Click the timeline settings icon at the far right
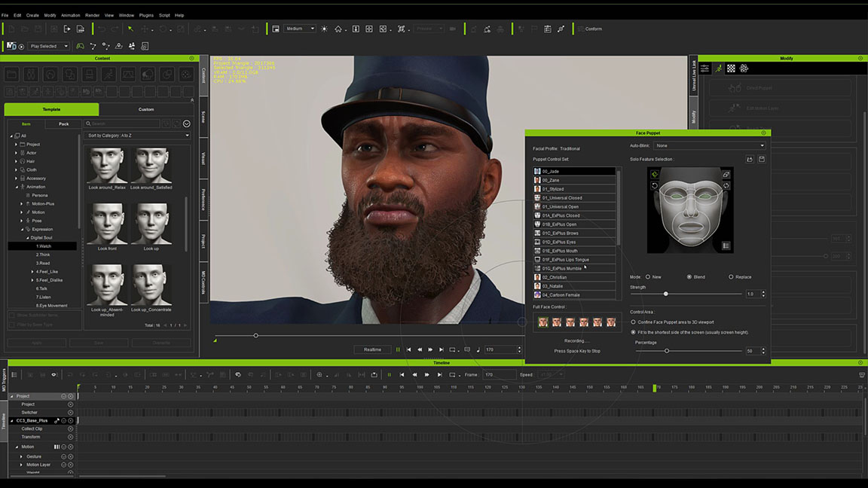Image resolution: width=868 pixels, height=488 pixels. coord(861,374)
